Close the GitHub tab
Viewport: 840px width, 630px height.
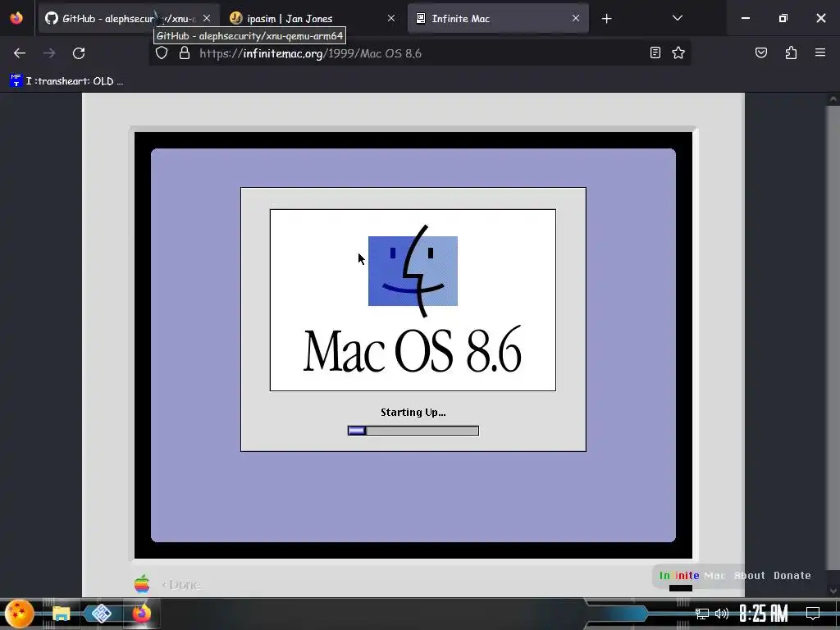[206, 18]
